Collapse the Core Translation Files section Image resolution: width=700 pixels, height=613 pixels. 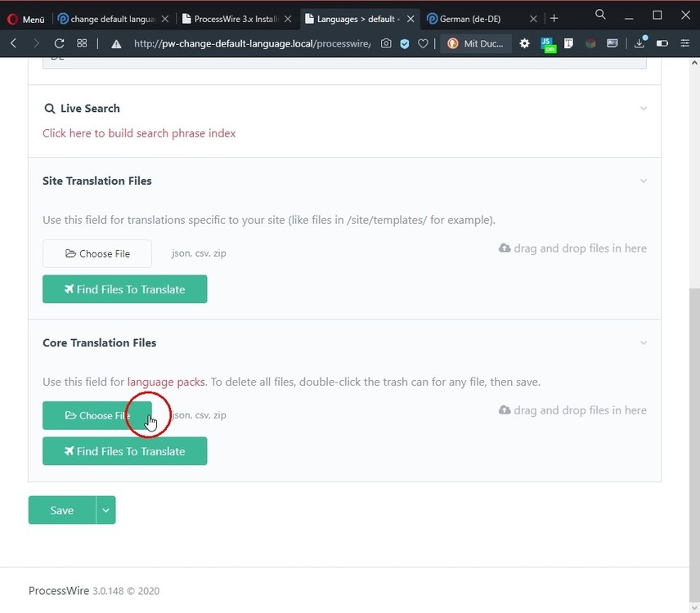pos(644,343)
